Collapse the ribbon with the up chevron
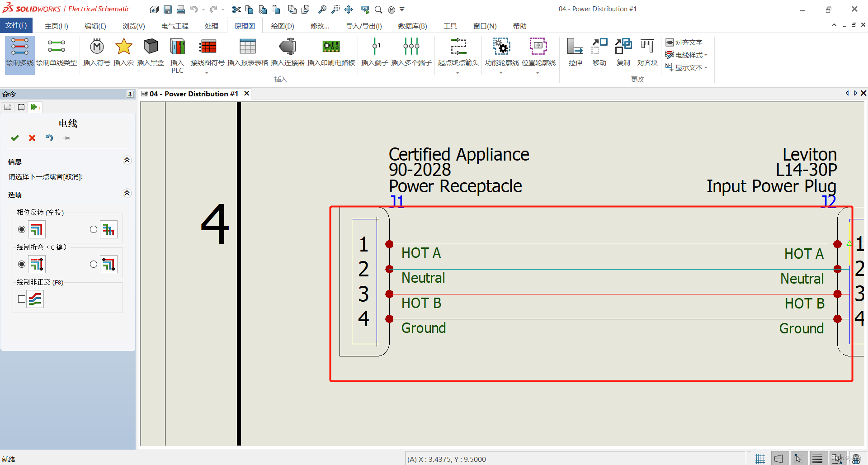Viewport: 868px width, 465px height. click(834, 25)
